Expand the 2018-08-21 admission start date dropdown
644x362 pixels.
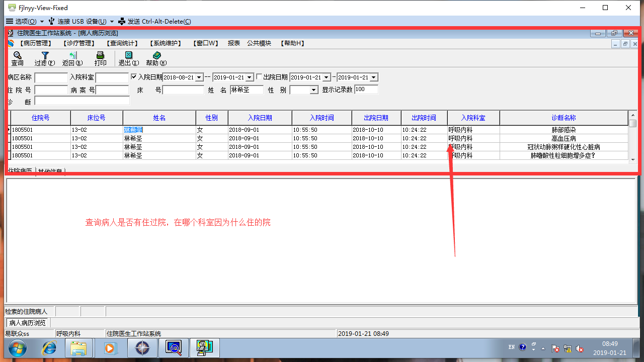tap(199, 77)
